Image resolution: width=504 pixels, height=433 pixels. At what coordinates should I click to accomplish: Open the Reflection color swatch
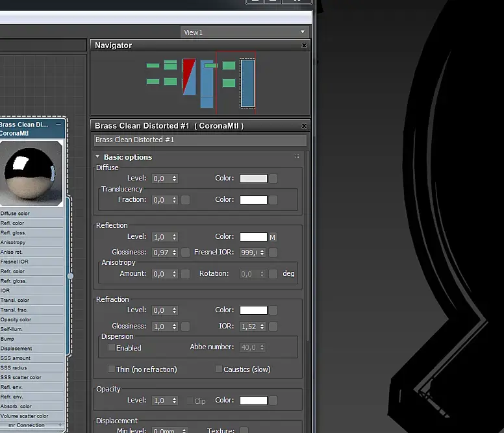[x=253, y=237]
